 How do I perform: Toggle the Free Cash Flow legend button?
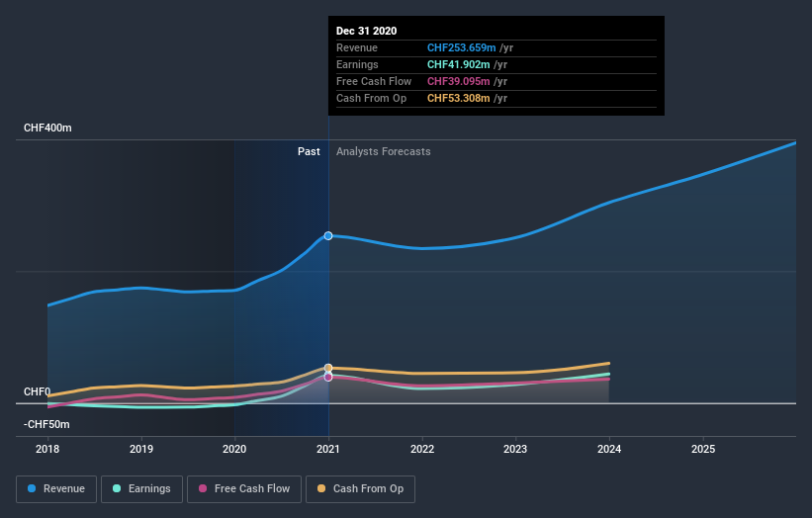[x=244, y=489]
